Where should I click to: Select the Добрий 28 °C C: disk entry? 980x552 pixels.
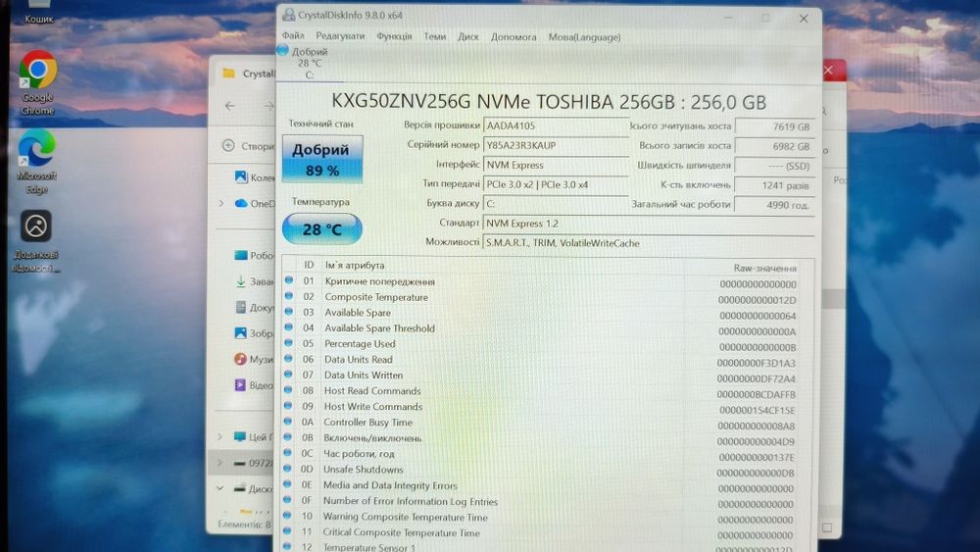[310, 63]
